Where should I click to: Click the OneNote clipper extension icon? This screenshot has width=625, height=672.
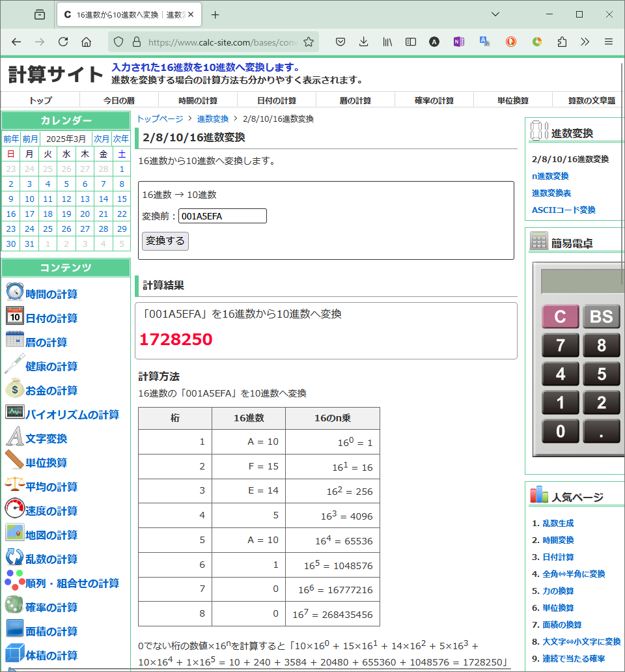click(459, 42)
